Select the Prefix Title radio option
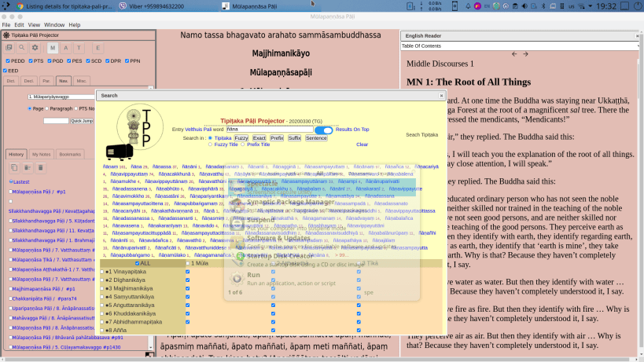Screen dimensions: 644x362 point(243,144)
